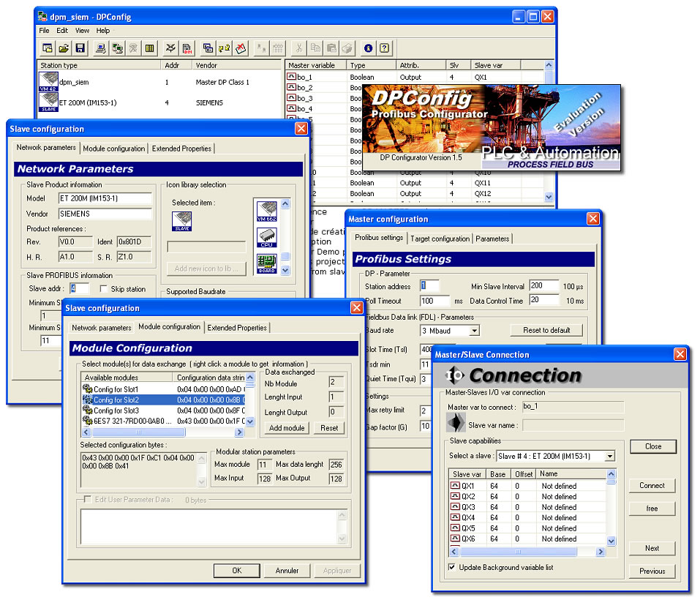
Task: Click the save floppy disk toolbar icon
Action: (x=80, y=48)
